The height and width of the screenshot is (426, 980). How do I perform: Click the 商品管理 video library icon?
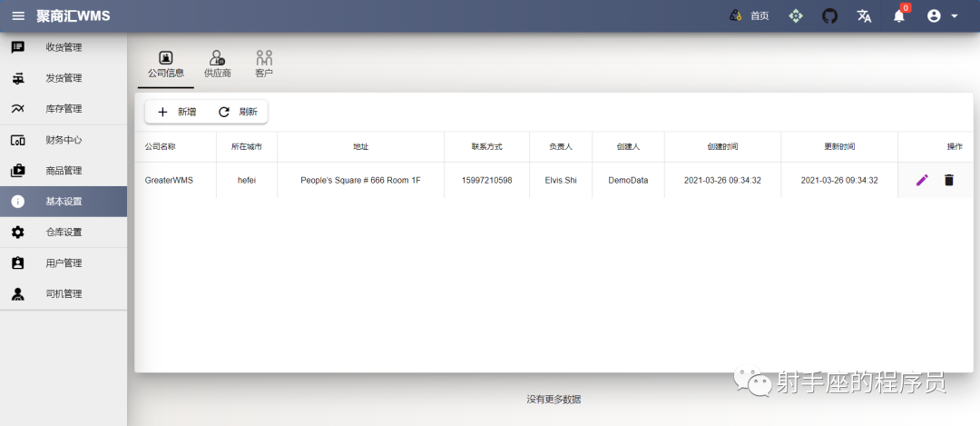18,170
